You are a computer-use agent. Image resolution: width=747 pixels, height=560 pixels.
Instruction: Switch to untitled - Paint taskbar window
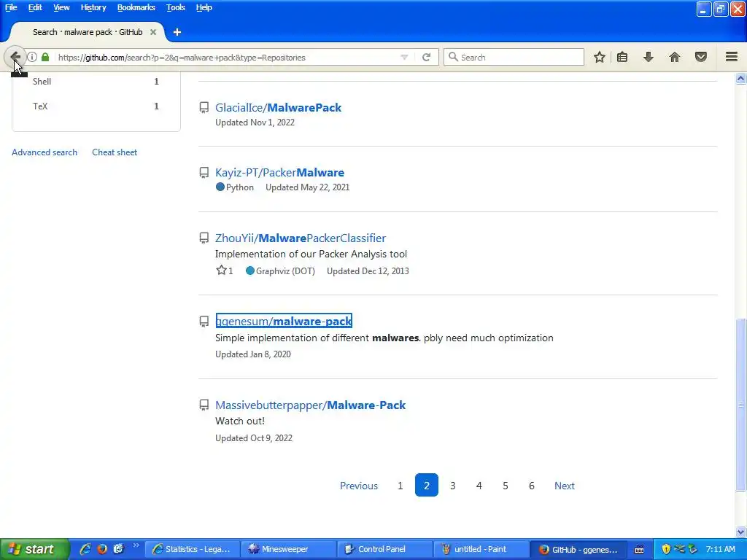click(481, 550)
